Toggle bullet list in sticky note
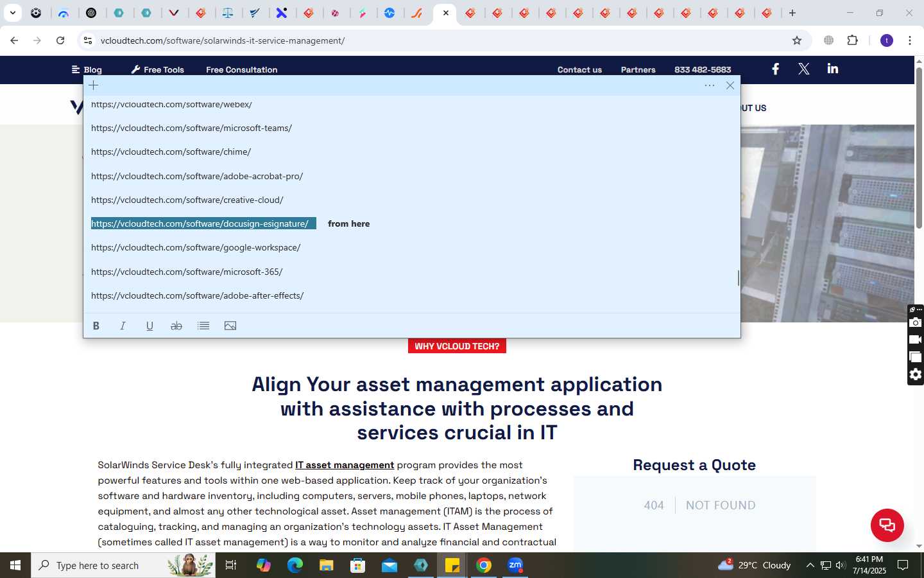The width and height of the screenshot is (924, 578). (x=203, y=326)
